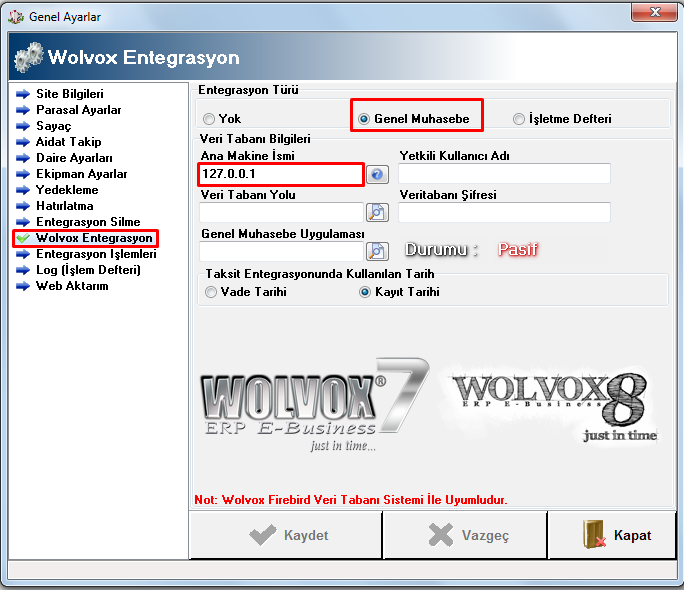This screenshot has height=590, width=684.
Task: Go to Web Aktarım settings
Action: (x=72, y=286)
